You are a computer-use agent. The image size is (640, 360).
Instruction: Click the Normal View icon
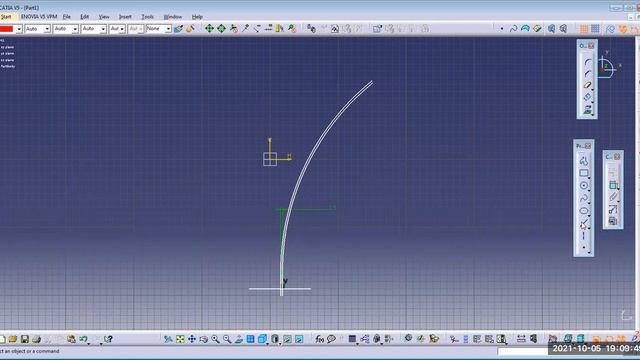coord(239,339)
